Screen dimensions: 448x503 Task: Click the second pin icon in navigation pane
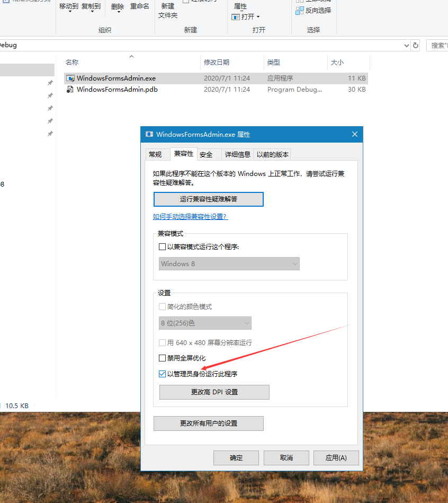coord(50,95)
